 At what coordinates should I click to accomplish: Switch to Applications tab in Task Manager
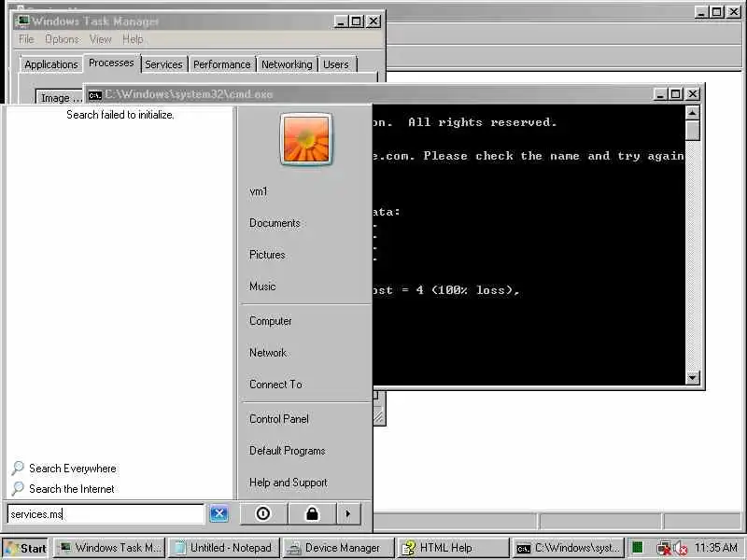[51, 64]
